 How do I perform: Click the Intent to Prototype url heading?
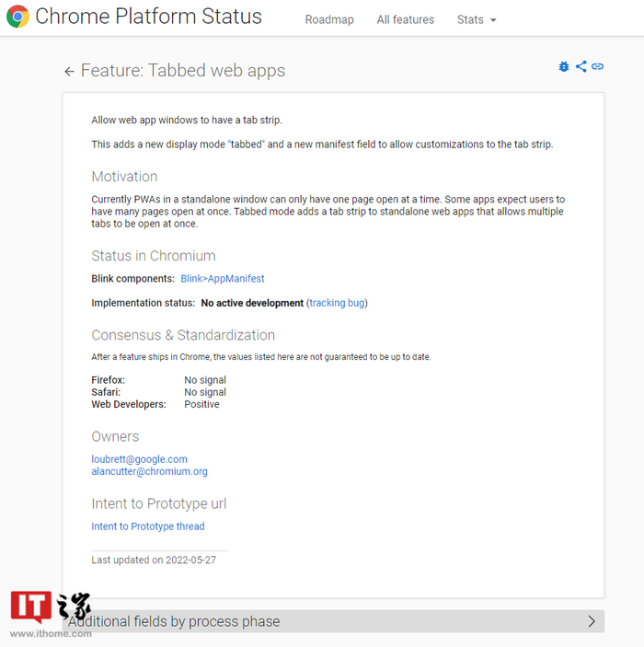point(159,503)
